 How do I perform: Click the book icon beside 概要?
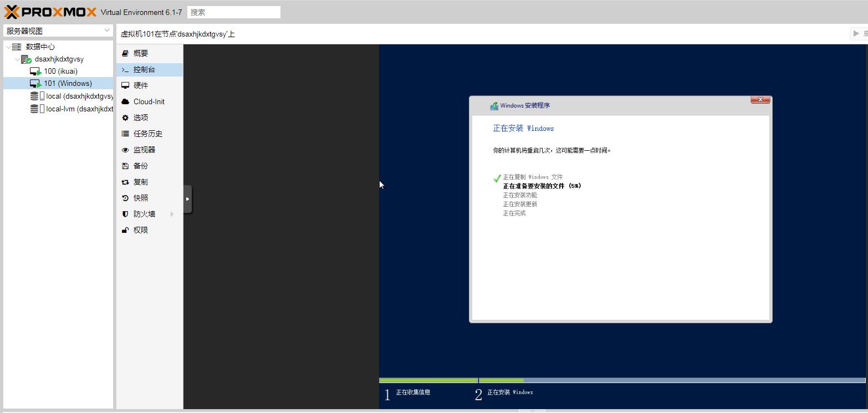(x=125, y=53)
